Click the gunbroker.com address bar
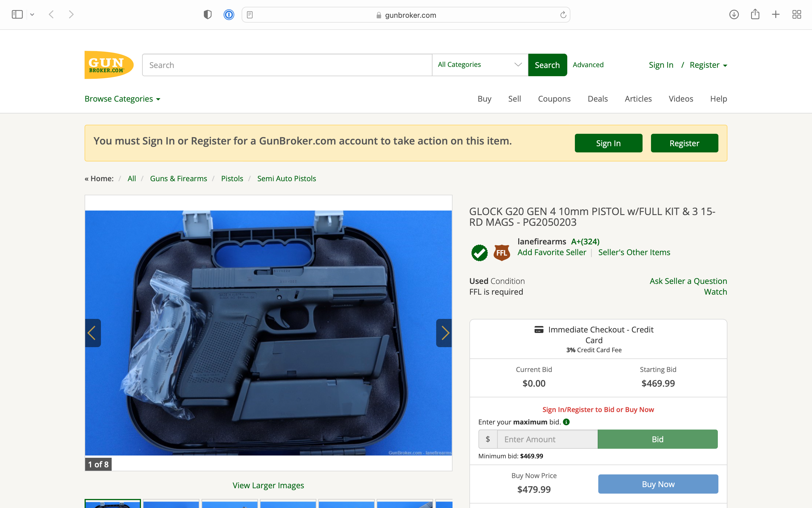Image resolution: width=812 pixels, height=508 pixels. pyautogui.click(x=406, y=15)
